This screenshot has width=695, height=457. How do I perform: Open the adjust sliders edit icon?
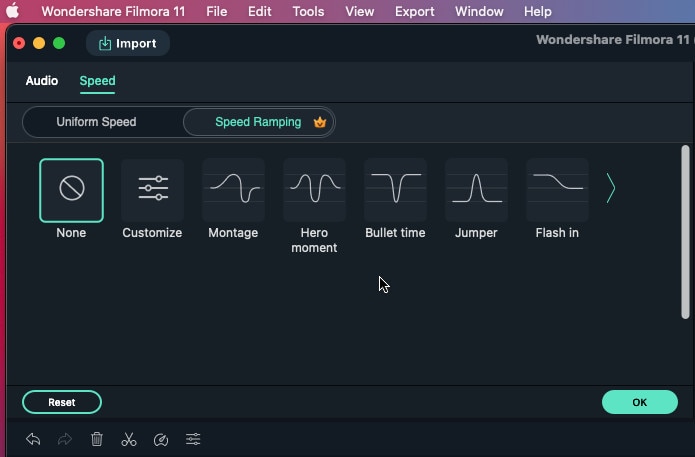193,439
